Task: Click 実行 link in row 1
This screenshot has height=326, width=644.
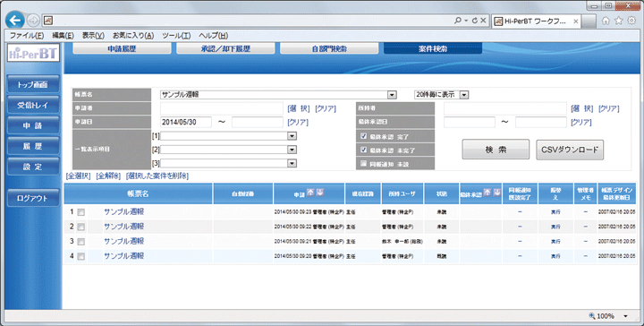Action: (x=555, y=212)
